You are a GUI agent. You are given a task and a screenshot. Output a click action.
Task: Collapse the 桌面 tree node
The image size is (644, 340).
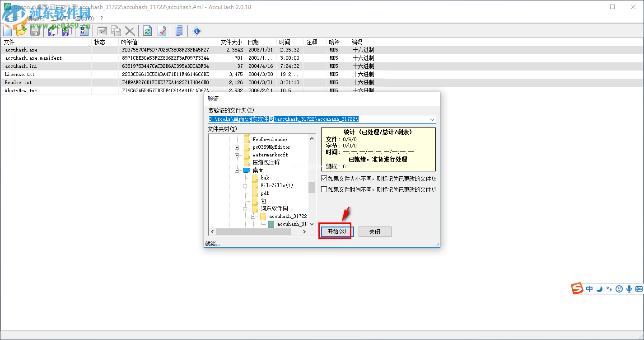237,170
